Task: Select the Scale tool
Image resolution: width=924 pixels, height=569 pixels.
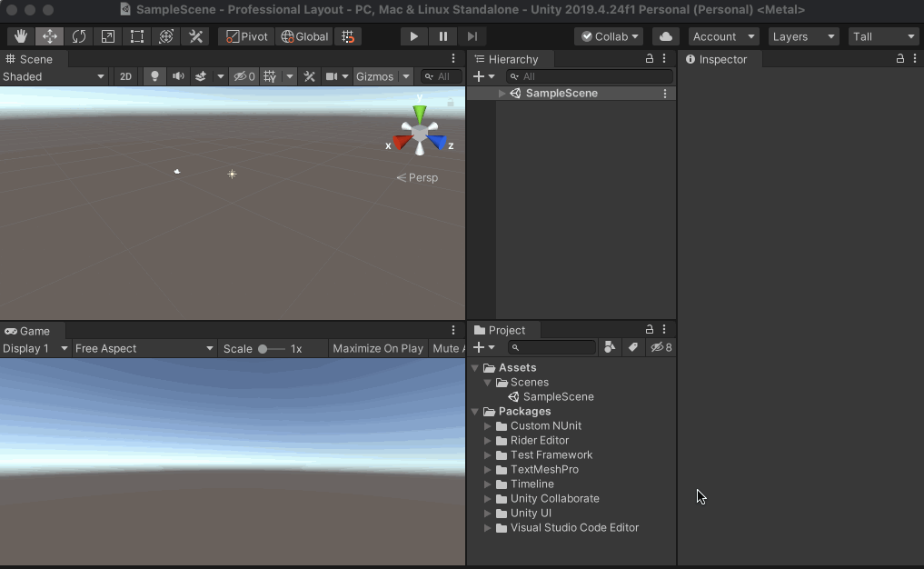Action: [108, 36]
